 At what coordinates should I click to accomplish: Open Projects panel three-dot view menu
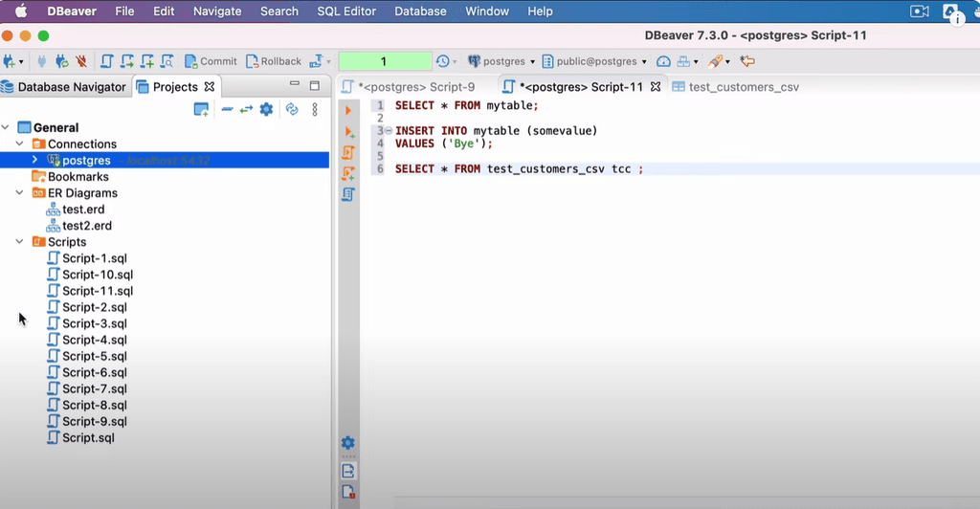[x=315, y=109]
